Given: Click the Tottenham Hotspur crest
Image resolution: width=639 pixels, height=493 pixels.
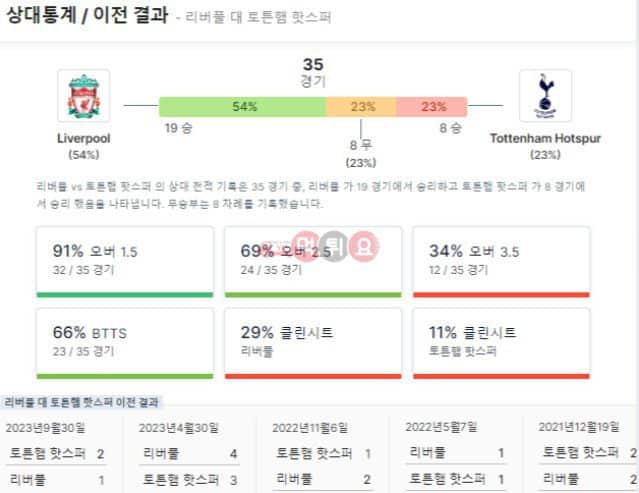Looking at the screenshot, I should tap(545, 96).
